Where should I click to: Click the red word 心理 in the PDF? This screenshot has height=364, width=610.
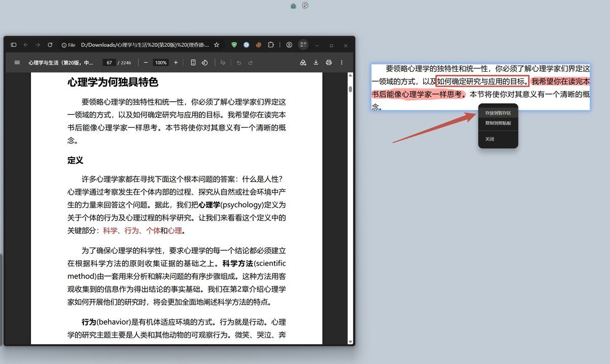tap(175, 231)
